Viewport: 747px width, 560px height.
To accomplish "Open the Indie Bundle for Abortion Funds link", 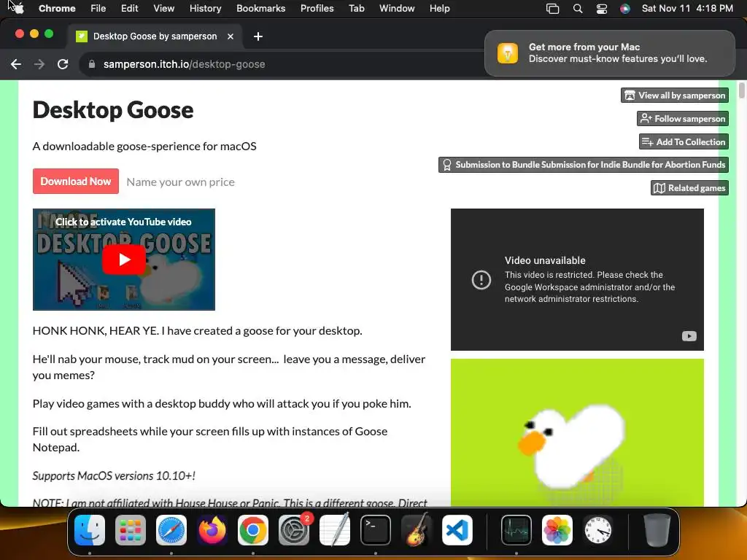I will click(x=583, y=165).
